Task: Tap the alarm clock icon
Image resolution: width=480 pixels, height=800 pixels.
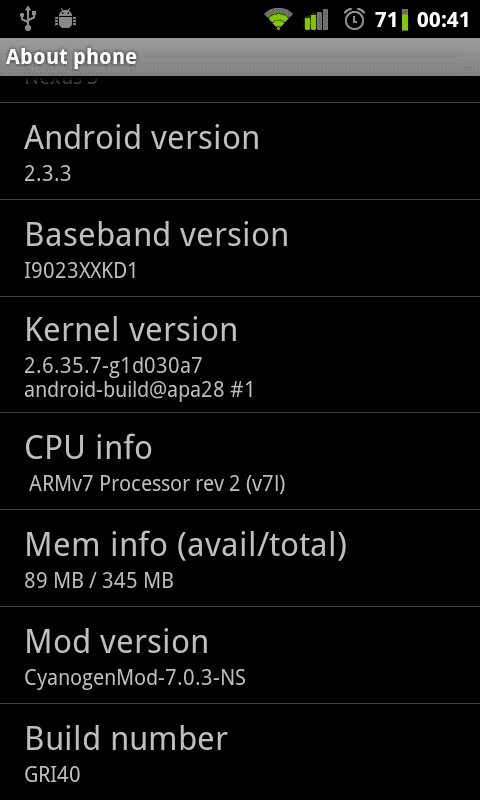Action: coord(355,19)
